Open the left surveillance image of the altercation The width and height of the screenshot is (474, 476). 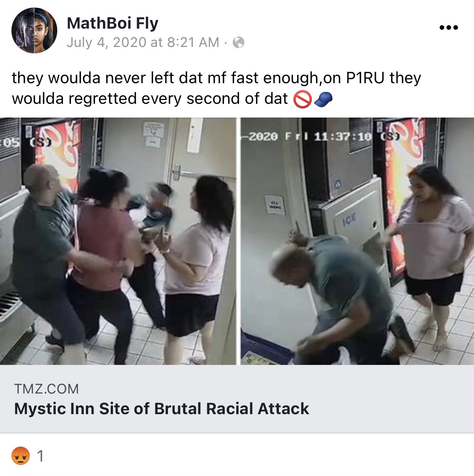point(118,241)
